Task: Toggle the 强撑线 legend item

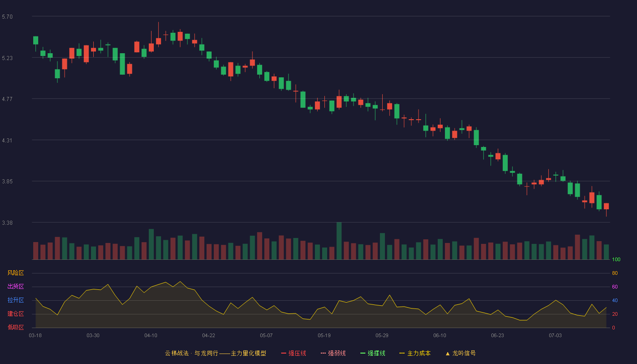Action: pos(373,353)
